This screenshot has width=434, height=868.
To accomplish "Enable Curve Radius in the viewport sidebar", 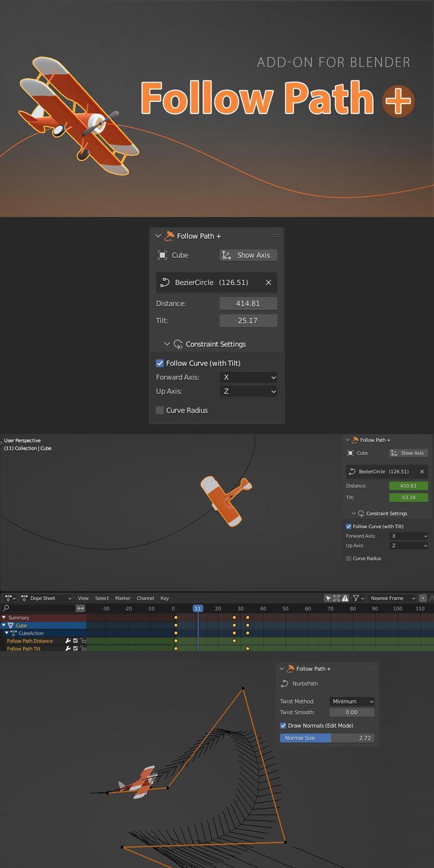I will tap(349, 558).
